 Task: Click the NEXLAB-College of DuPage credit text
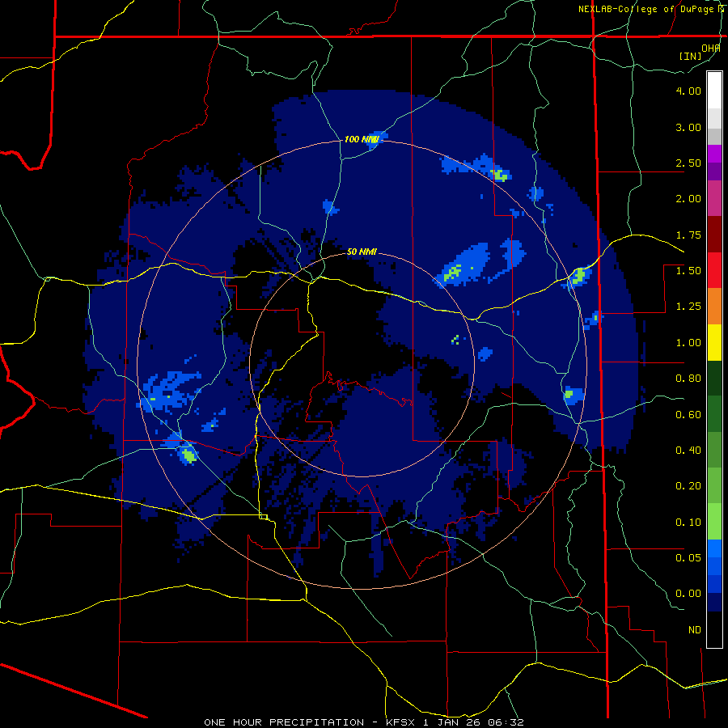coord(653,9)
